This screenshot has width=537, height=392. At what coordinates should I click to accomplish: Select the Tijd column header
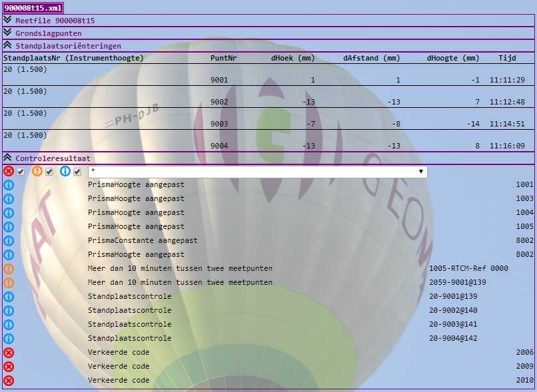[x=507, y=58]
